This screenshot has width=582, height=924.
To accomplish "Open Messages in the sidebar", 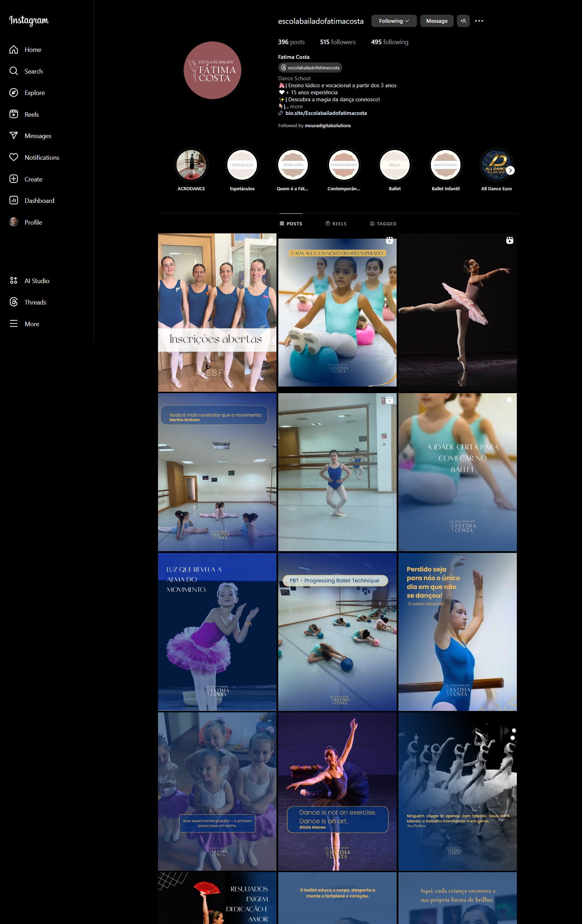I will coord(30,136).
